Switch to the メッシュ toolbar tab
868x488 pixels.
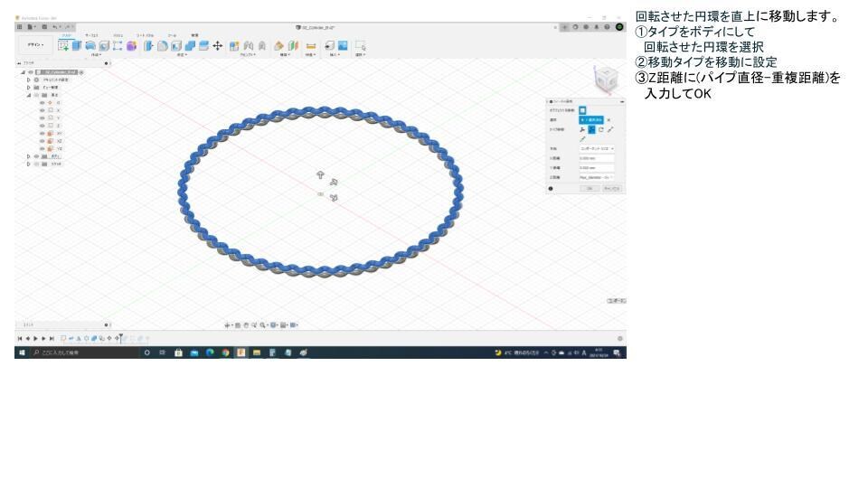point(118,35)
